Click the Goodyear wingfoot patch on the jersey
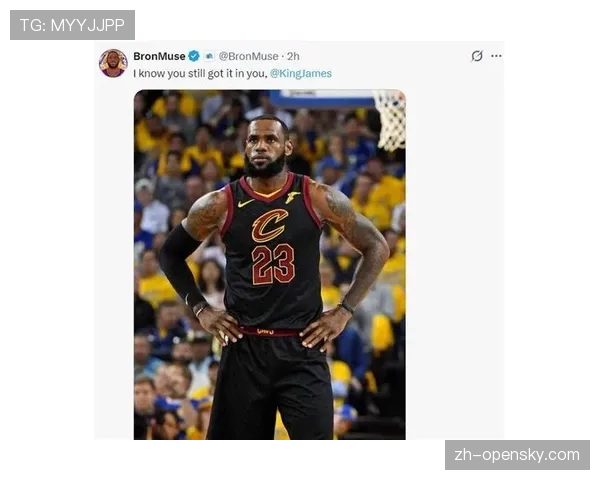This screenshot has width=600, height=480. [x=293, y=198]
